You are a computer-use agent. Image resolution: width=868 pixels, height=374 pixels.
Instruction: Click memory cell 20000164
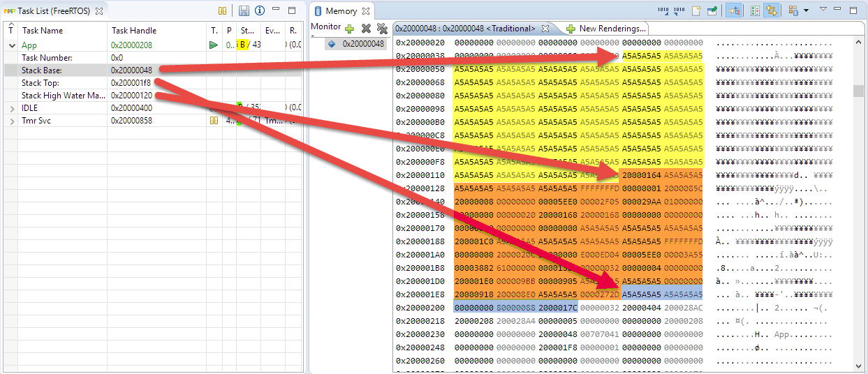[x=641, y=175]
